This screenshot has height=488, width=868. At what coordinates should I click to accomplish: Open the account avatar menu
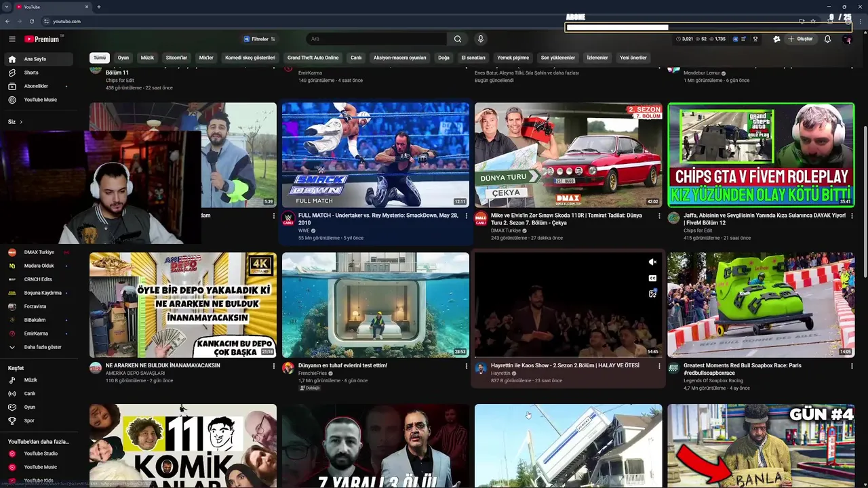coord(846,39)
